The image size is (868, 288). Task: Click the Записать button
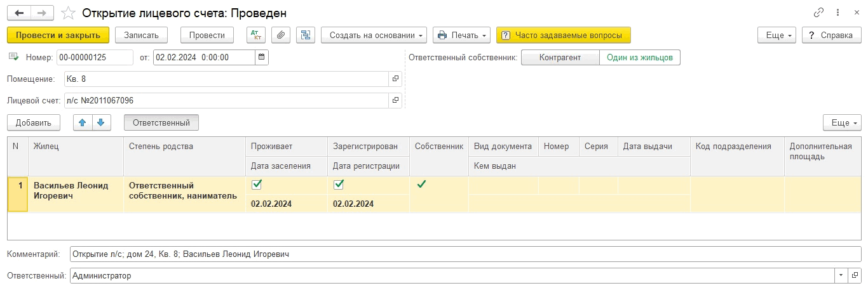pos(142,35)
